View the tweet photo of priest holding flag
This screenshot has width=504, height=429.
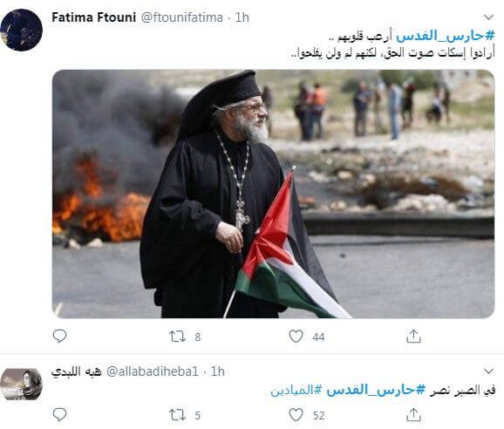tap(273, 194)
